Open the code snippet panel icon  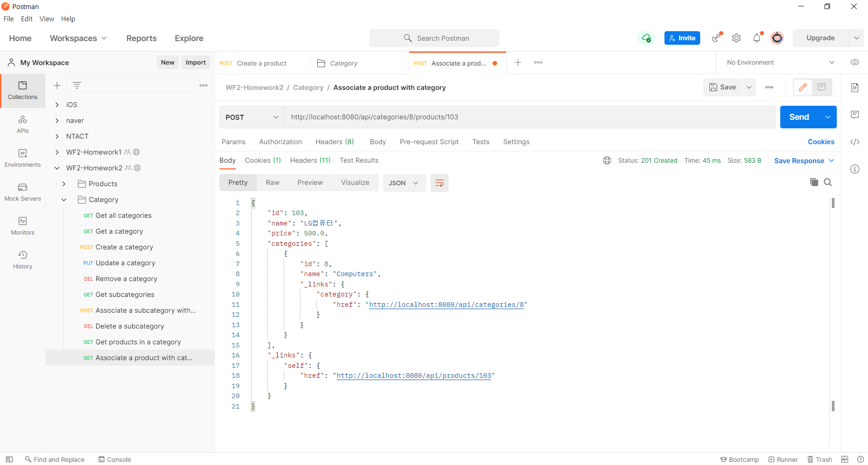coord(854,142)
